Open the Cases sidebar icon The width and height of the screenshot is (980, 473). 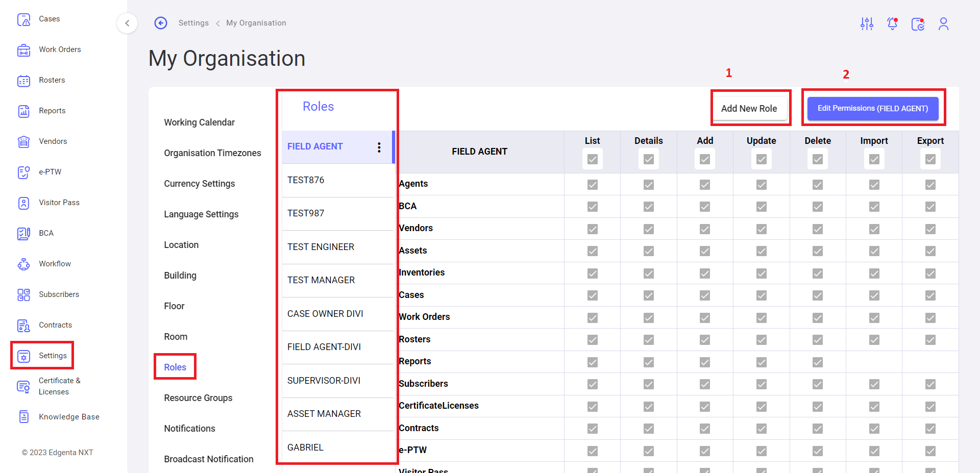[23, 19]
